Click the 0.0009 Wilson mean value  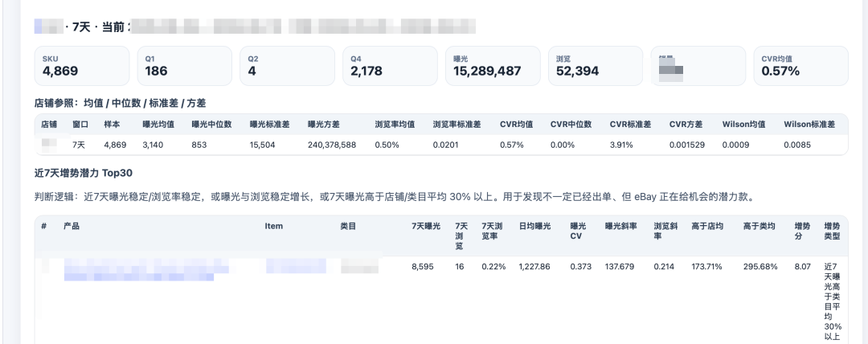(735, 145)
